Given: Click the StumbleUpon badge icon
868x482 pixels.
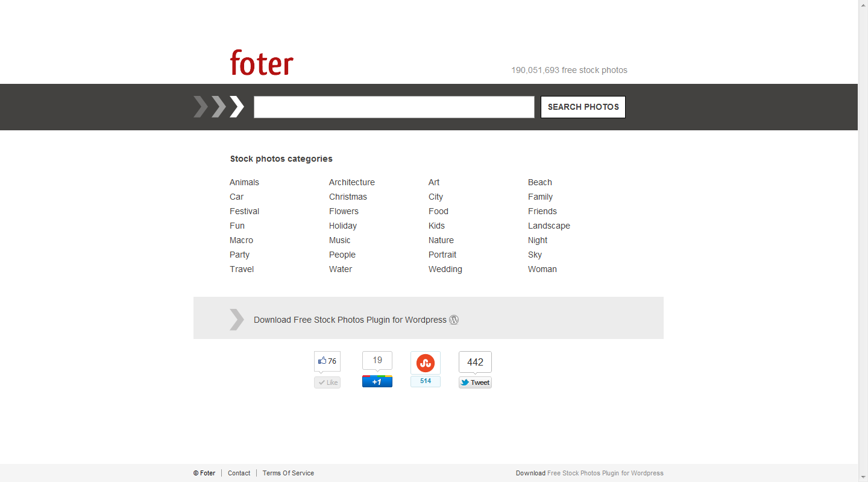Looking at the screenshot, I should pos(426,363).
